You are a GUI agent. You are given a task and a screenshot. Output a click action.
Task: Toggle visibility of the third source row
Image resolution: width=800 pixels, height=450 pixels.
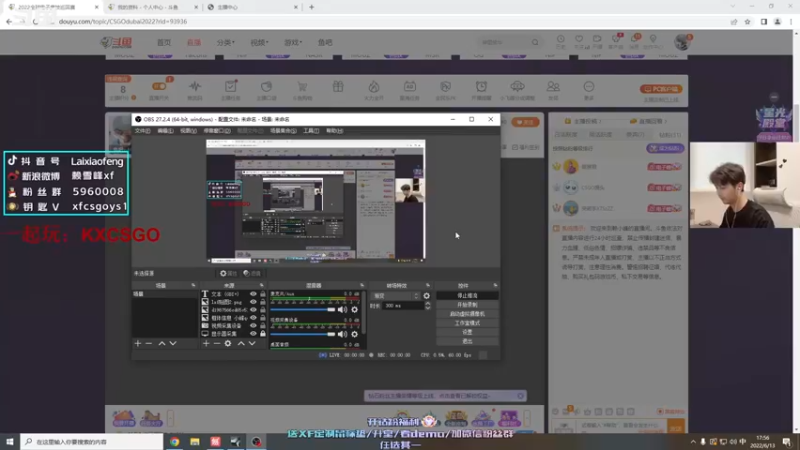[253, 310]
